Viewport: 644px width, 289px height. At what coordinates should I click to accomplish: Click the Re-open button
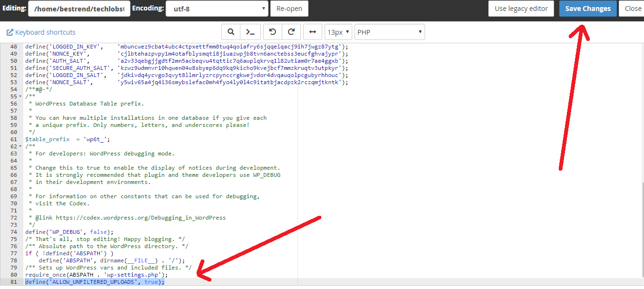289,9
